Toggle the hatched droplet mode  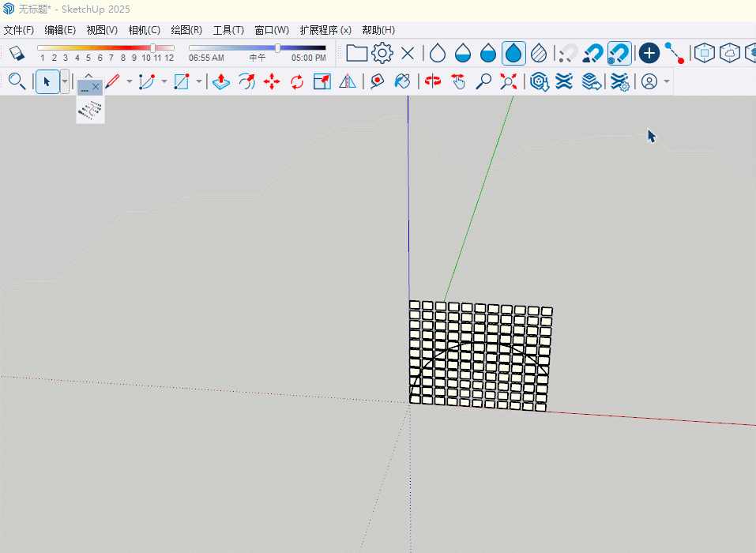point(539,53)
